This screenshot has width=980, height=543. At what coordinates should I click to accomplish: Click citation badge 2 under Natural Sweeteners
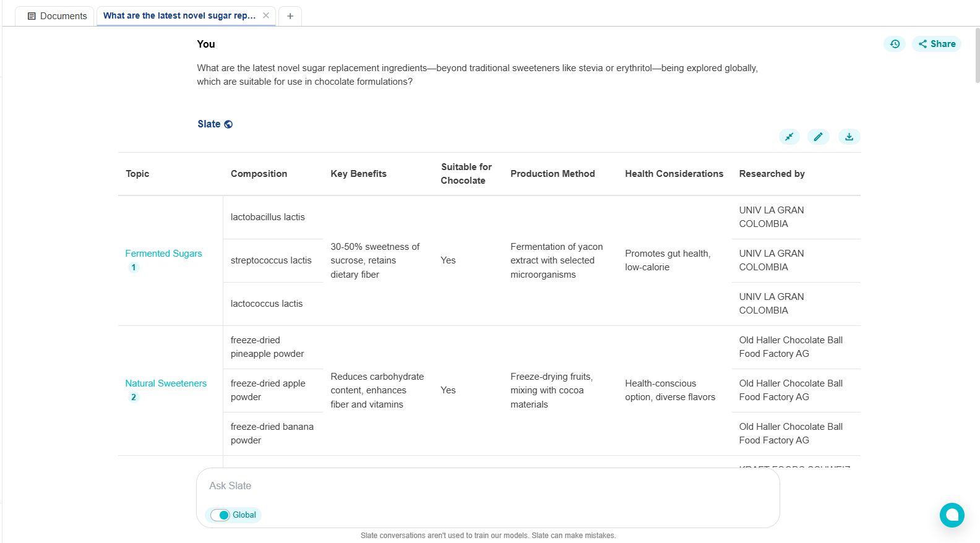point(133,398)
